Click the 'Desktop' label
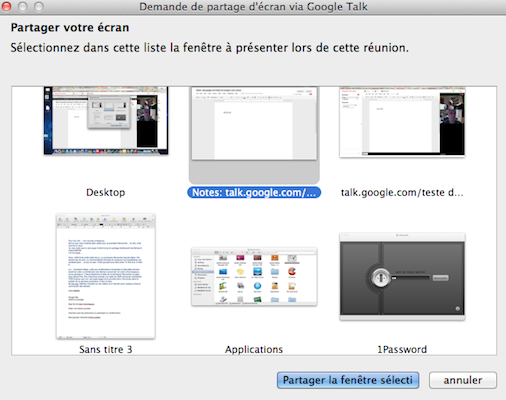Image resolution: width=506 pixels, height=400 pixels. click(106, 192)
